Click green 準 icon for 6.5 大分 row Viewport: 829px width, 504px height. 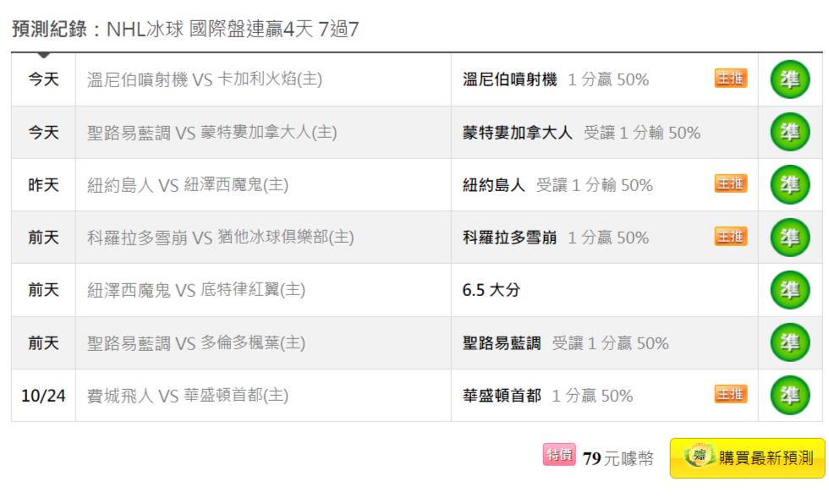point(790,290)
